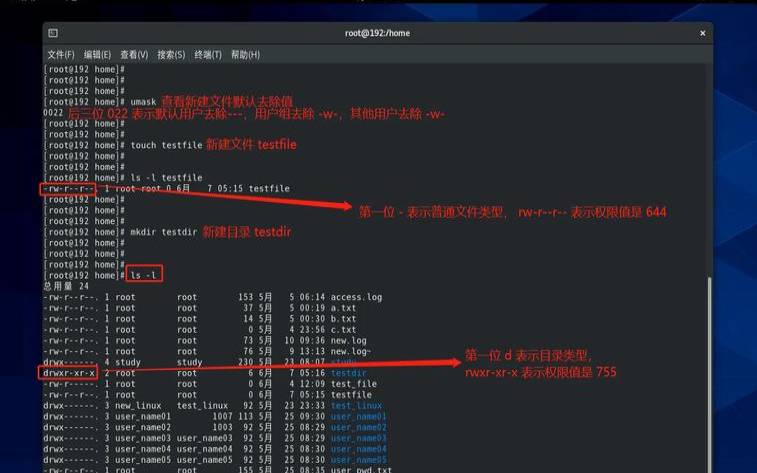
Task: Click the user_name01 directory name in blue
Action: tap(359, 417)
